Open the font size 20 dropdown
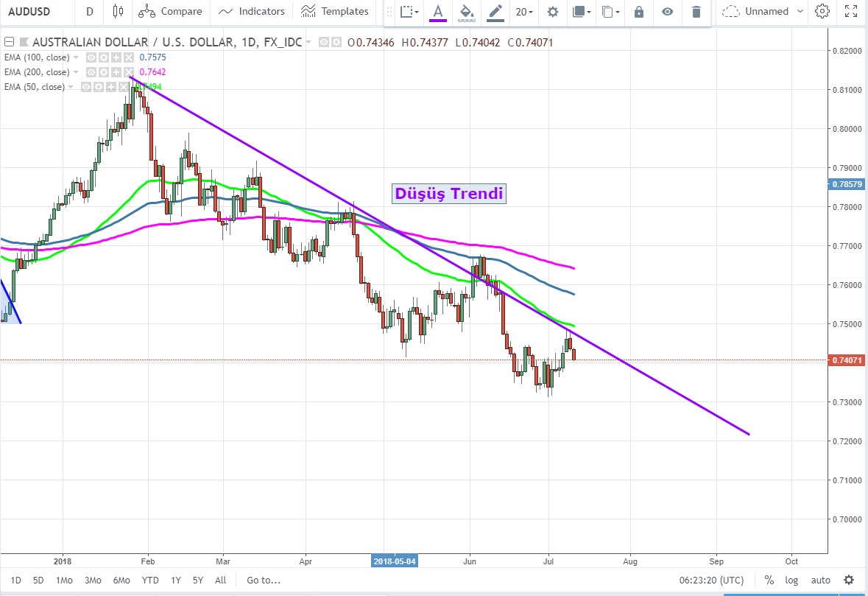This screenshot has height=596, width=868. (x=524, y=12)
